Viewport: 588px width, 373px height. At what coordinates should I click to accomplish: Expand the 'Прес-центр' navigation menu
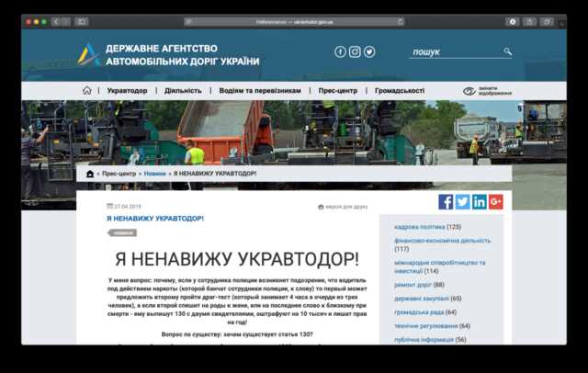[x=338, y=91]
